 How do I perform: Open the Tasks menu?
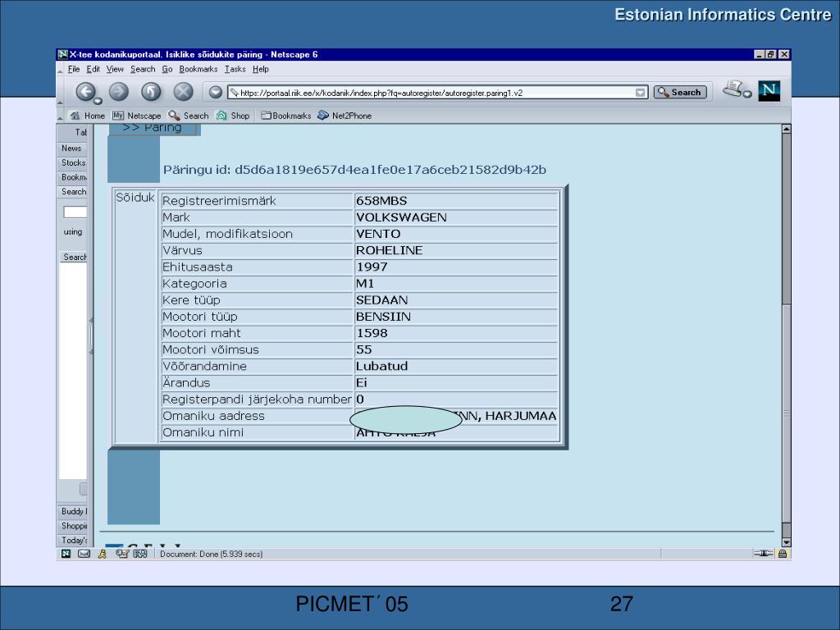click(x=235, y=69)
